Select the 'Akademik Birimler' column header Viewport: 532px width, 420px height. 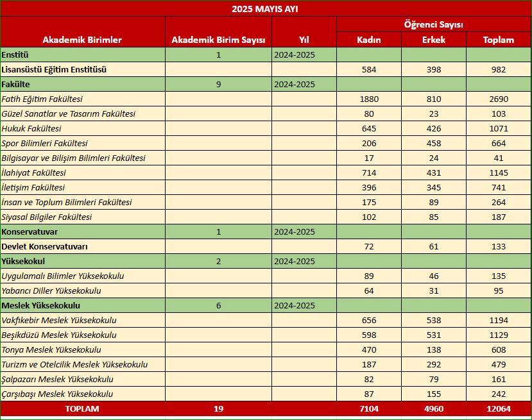click(x=82, y=40)
